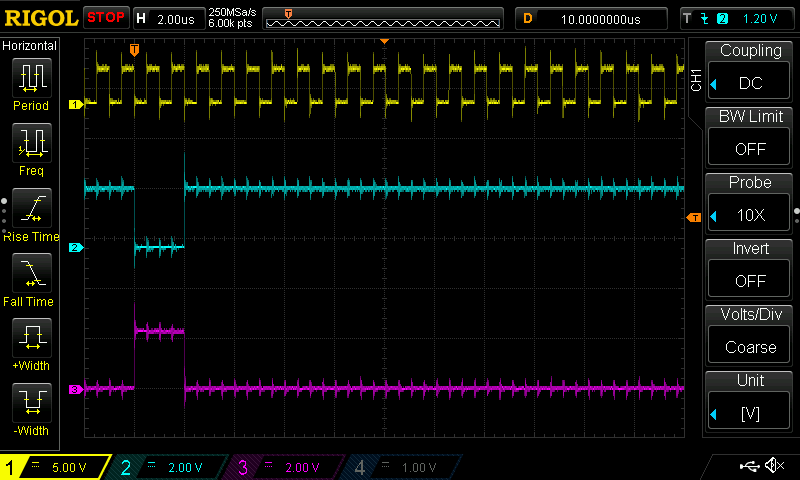This screenshot has width=800, height=480.
Task: Select the Freq measurement icon
Action: (x=32, y=143)
